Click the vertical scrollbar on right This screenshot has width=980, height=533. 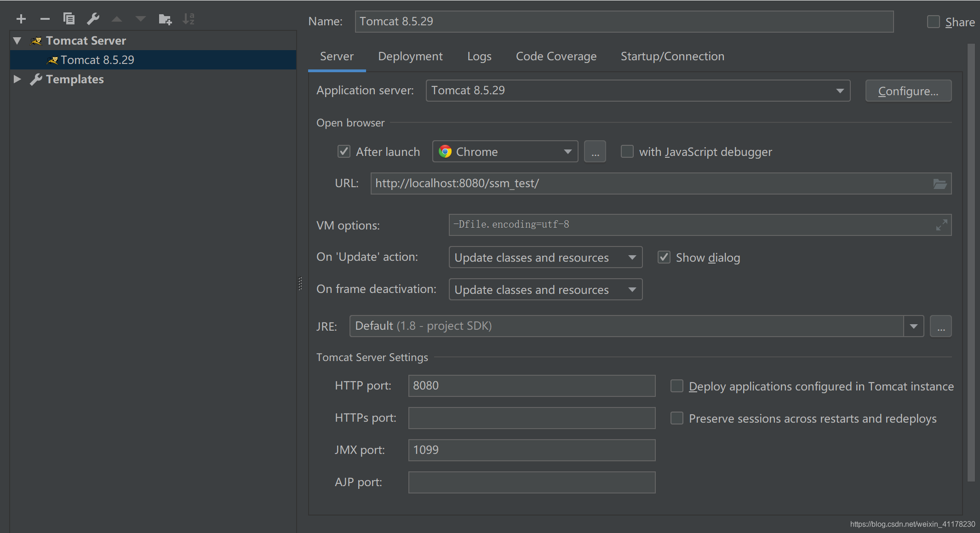pos(971,262)
